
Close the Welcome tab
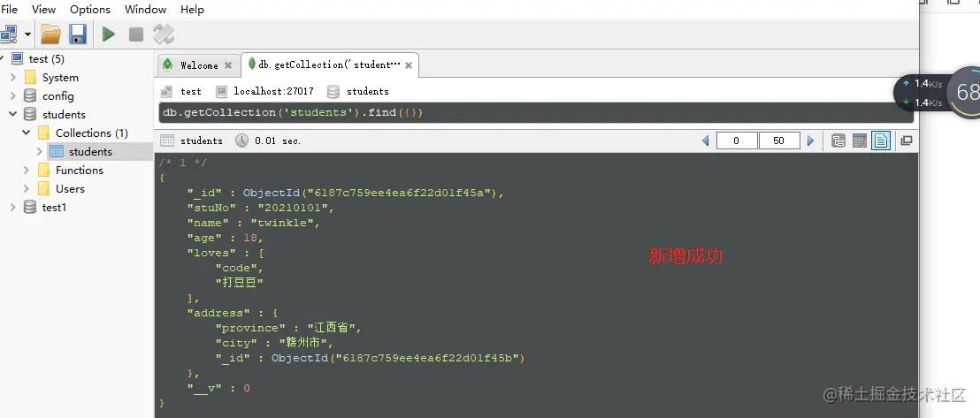(x=228, y=65)
